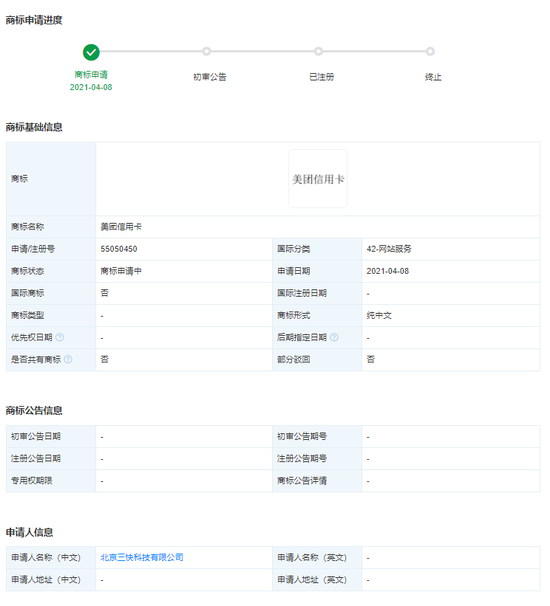550x606 pixels.
Task: Click the 商标公告信息 section heading
Action: (34, 410)
